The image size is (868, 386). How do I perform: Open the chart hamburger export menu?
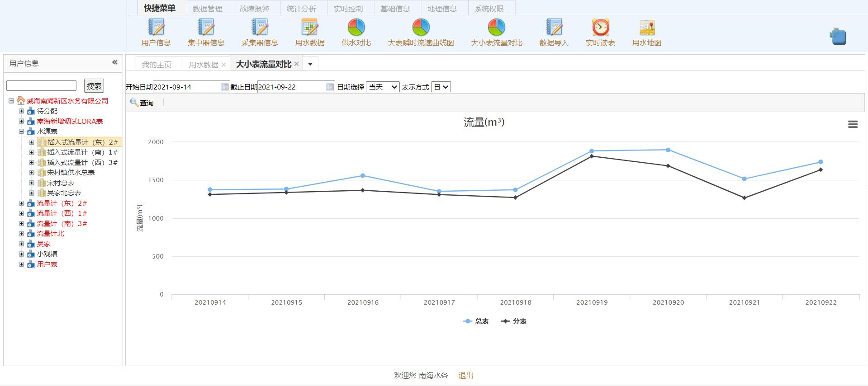(x=853, y=124)
